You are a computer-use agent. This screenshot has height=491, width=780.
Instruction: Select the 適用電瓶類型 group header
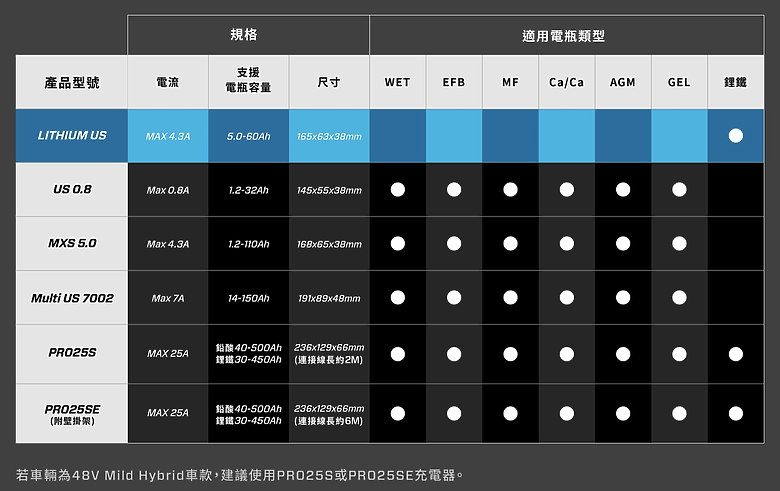[567, 35]
